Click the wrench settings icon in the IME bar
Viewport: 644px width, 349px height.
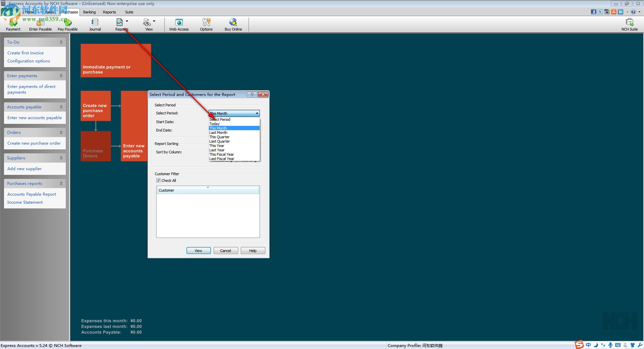click(640, 345)
